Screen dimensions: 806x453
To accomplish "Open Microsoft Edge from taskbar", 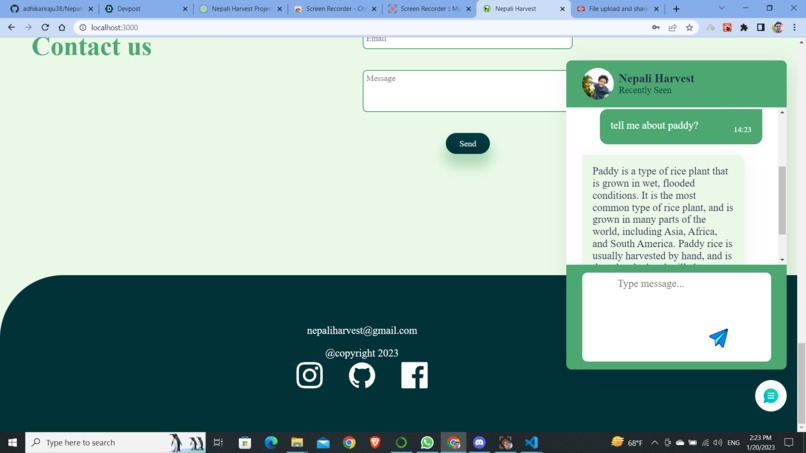I will 271,442.
